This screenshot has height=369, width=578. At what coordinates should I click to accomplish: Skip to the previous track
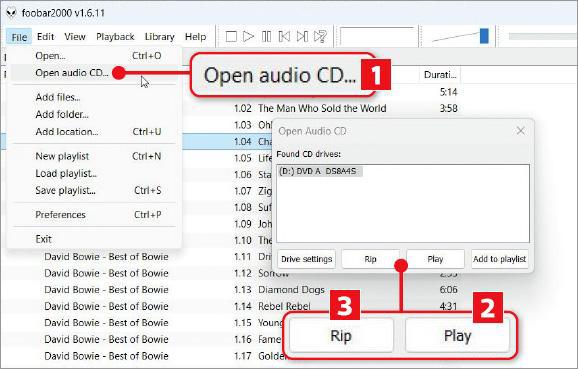coord(284,36)
